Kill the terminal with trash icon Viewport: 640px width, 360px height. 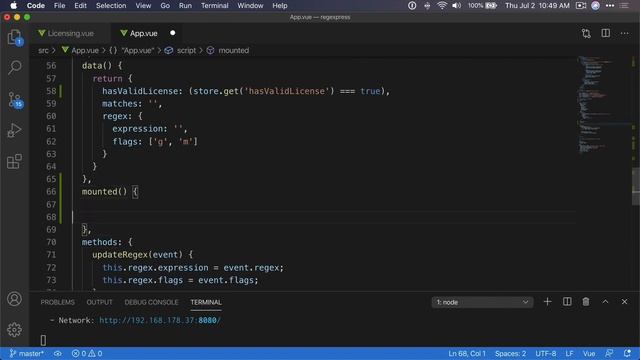pyautogui.click(x=586, y=302)
